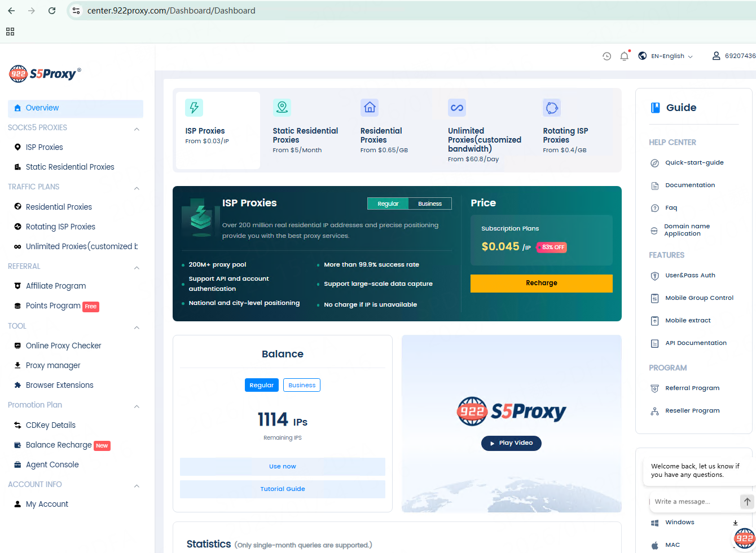Collapse the TRAFFIC PLANS section
Screen dimensions: 756x553
(136, 187)
